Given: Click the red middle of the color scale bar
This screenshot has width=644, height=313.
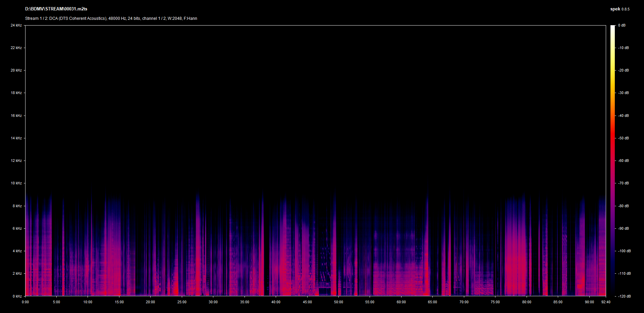Looking at the screenshot, I should click(x=613, y=141).
